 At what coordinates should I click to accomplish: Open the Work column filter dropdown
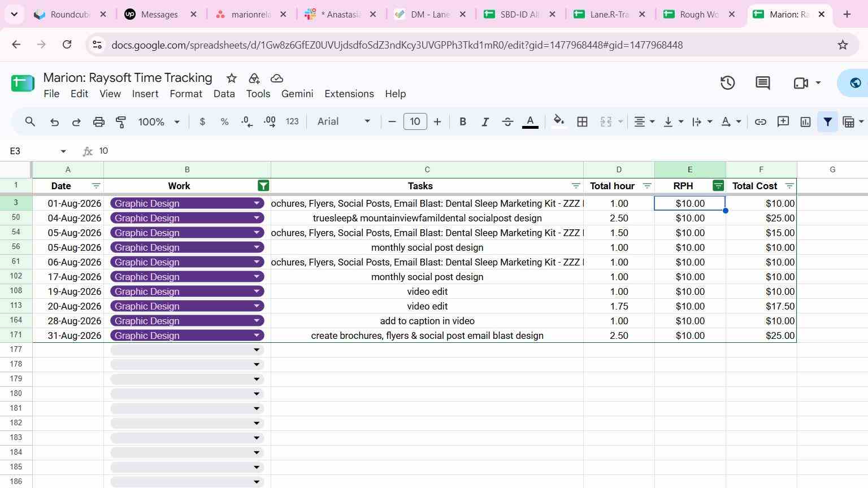point(263,186)
